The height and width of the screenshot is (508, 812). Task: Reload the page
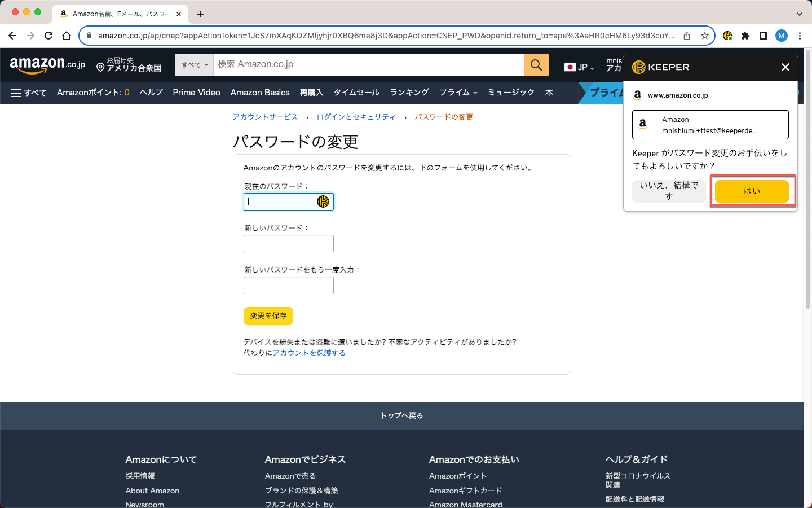(x=48, y=36)
